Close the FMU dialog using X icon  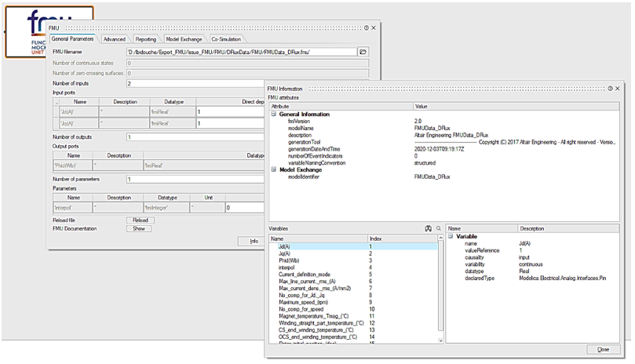point(374,27)
